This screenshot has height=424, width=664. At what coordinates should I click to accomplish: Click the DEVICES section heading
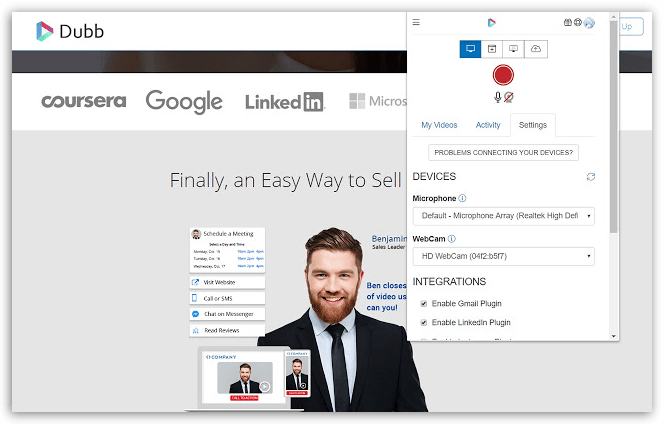tap(434, 177)
